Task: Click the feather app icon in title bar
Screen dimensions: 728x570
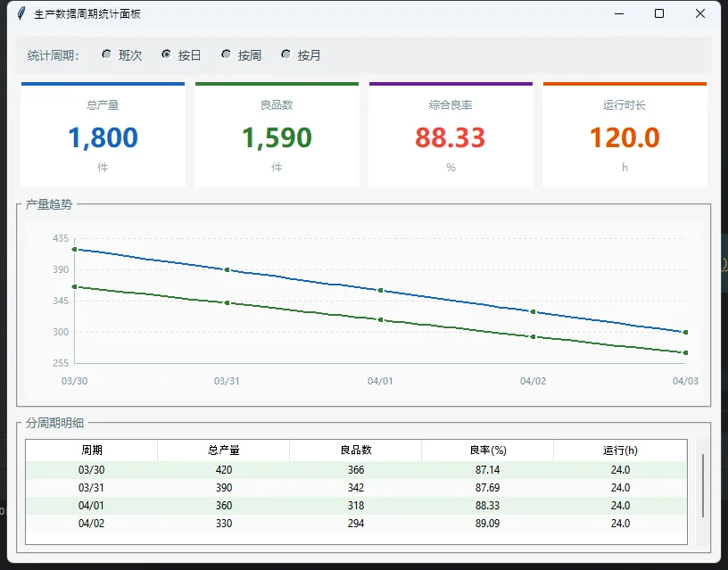Action: [x=21, y=13]
